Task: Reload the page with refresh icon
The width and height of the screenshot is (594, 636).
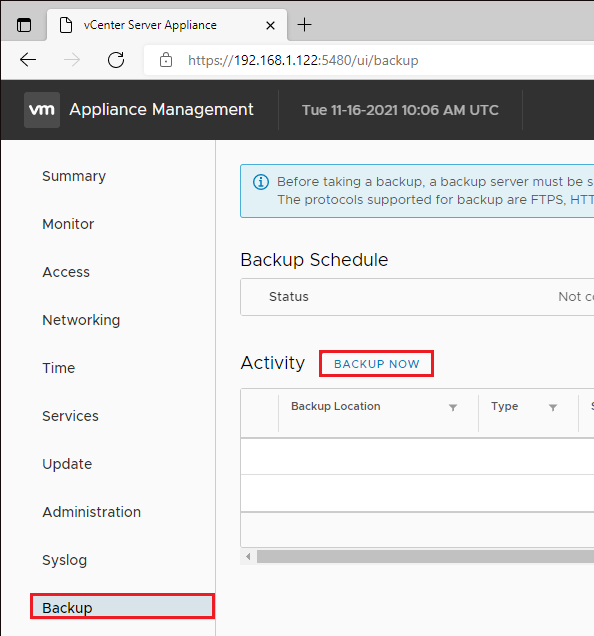Action: coord(116,60)
